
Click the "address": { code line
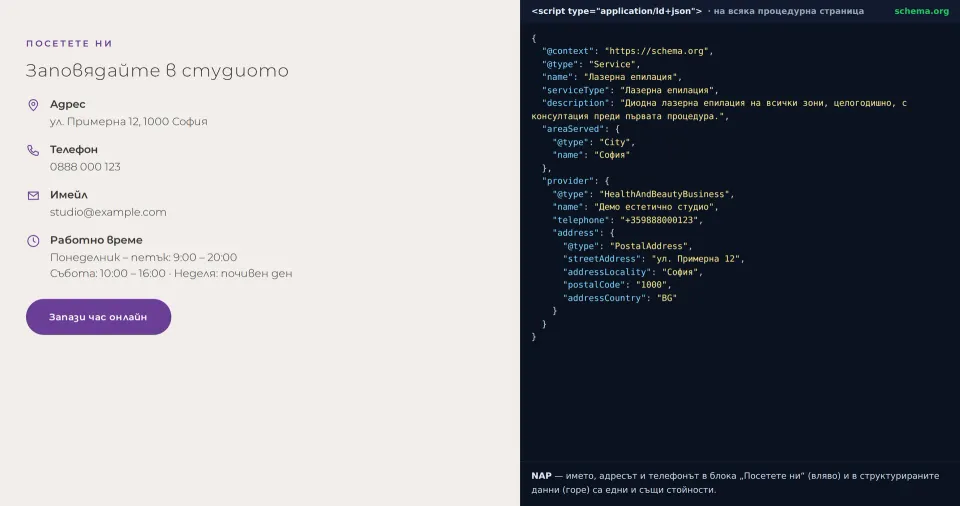(x=583, y=233)
